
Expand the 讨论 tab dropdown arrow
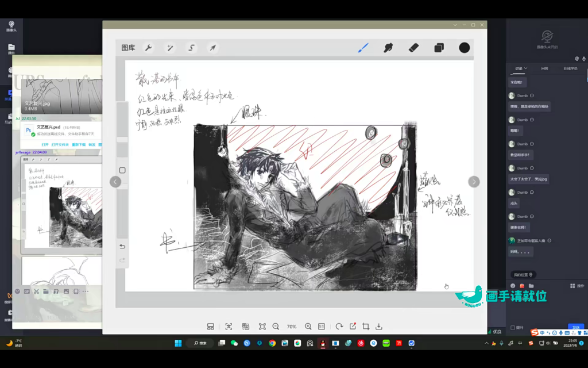click(525, 68)
